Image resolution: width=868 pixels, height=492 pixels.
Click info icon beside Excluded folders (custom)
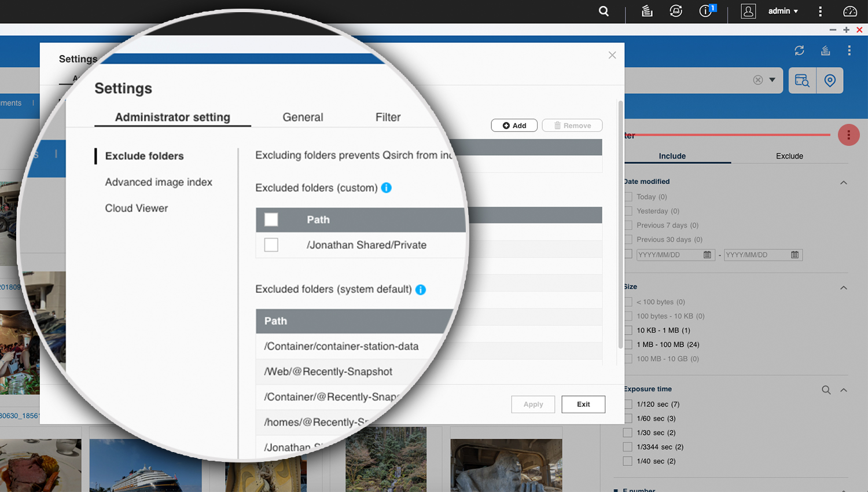tap(387, 188)
